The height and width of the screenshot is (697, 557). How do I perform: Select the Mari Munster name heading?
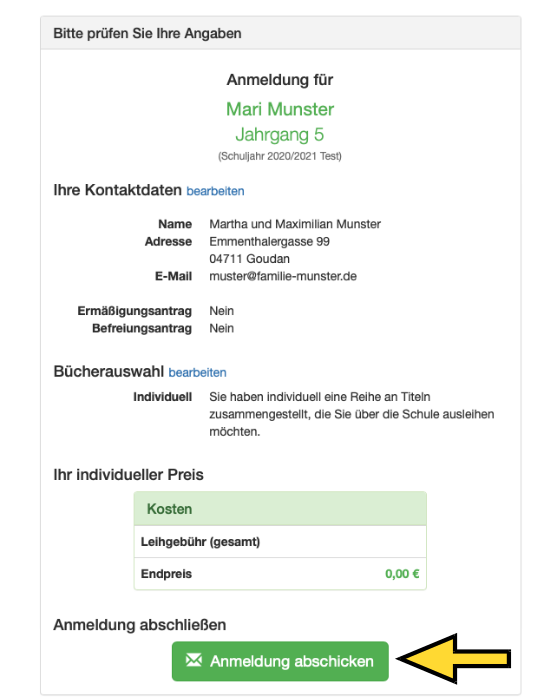[280, 109]
